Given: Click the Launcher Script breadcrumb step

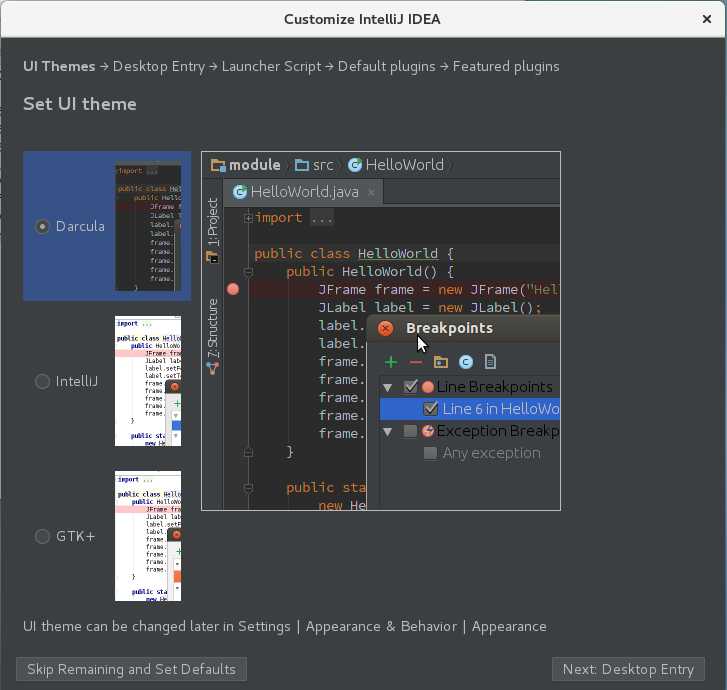Looking at the screenshot, I should coord(271,66).
